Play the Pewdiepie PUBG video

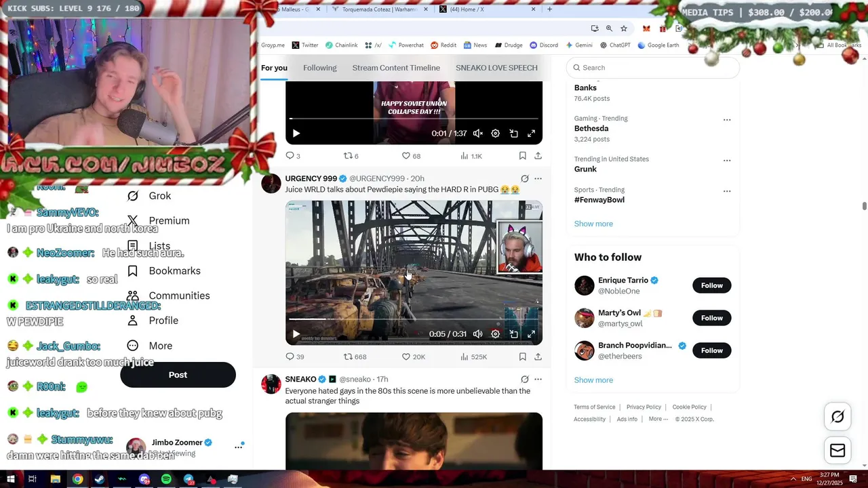point(296,334)
